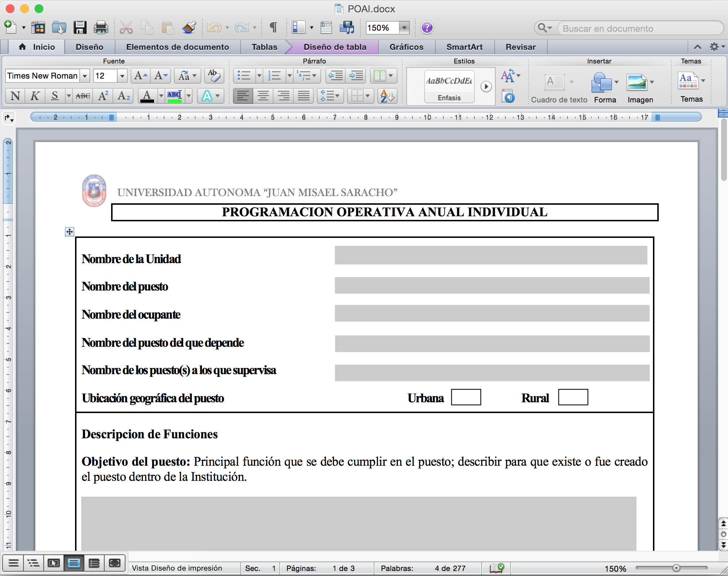728x576 pixels.
Task: Apply the Enfasis quick style
Action: (x=449, y=87)
